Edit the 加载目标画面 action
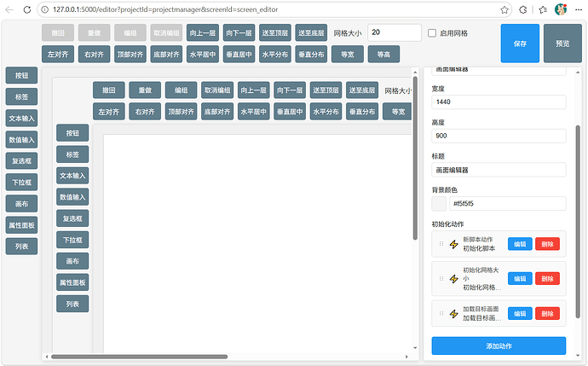 pos(520,313)
